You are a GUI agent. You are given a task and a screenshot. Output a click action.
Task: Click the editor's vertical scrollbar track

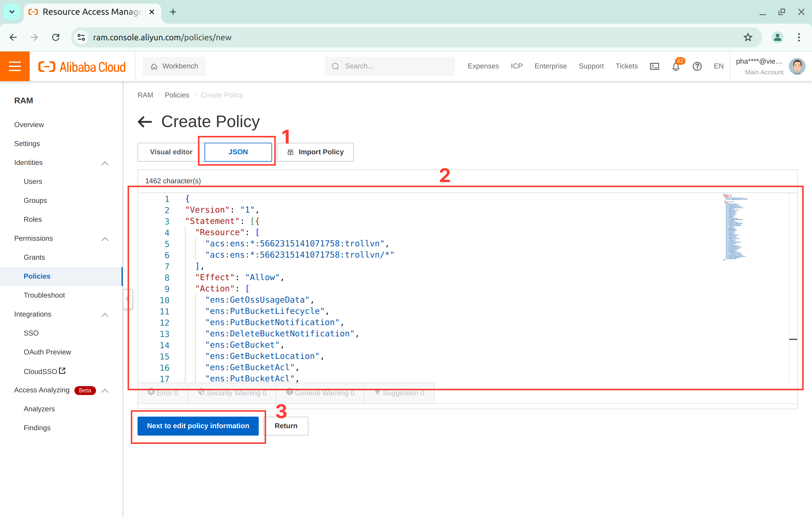click(x=793, y=288)
